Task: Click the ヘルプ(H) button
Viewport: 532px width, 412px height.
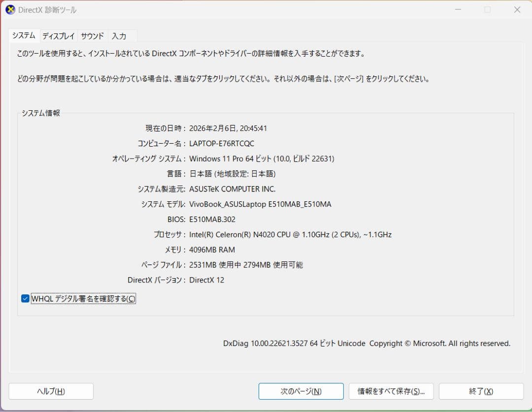Action: click(51, 391)
